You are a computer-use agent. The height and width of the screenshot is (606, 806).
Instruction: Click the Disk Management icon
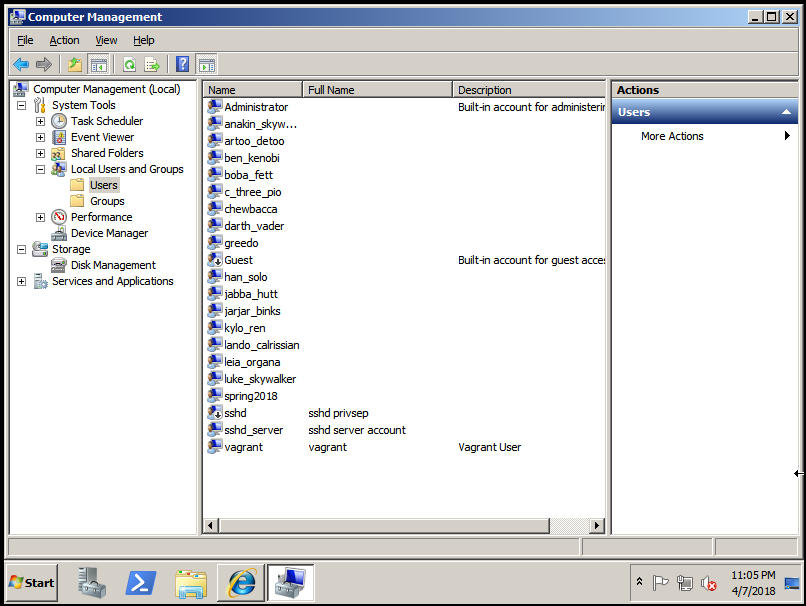(x=59, y=265)
